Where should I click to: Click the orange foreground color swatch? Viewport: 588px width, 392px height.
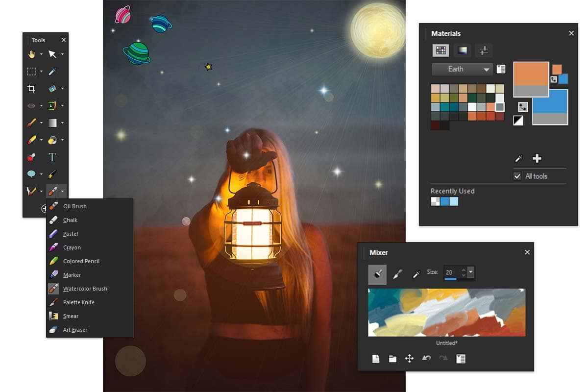[x=532, y=77]
